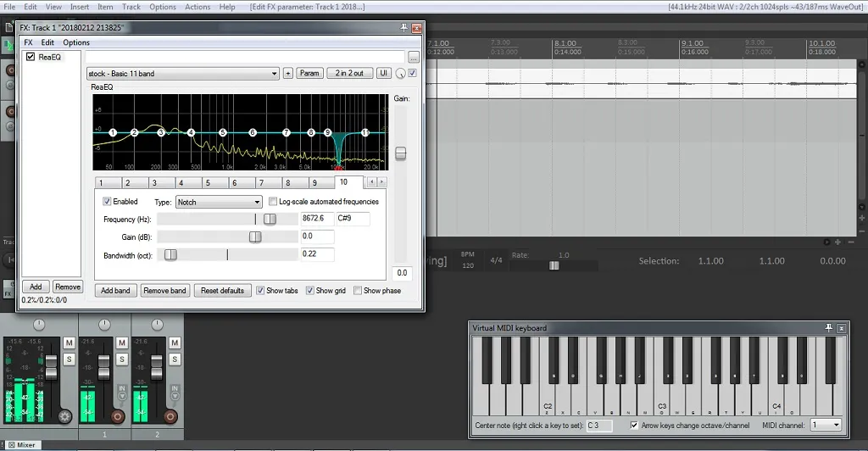Select EQ band point 2 on graph
The width and height of the screenshot is (868, 451).
134,133
